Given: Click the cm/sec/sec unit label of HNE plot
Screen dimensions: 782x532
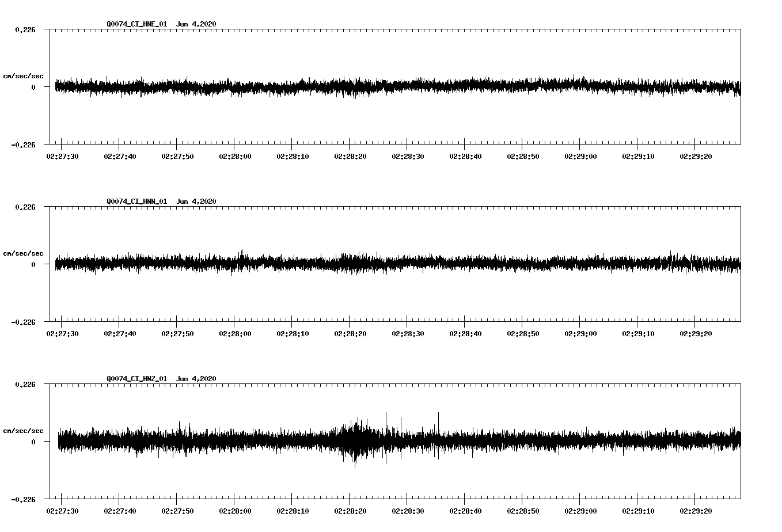Looking at the screenshot, I should 24,76.
